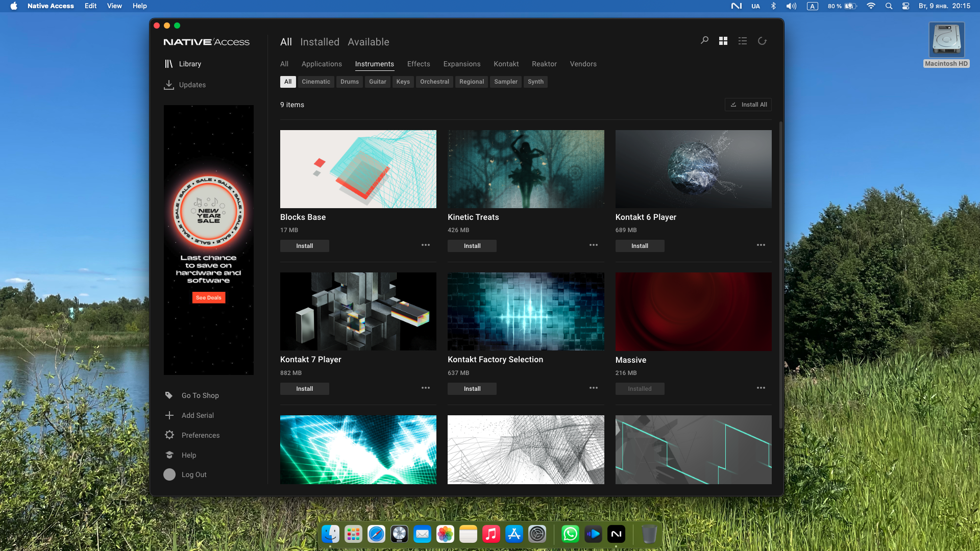Screen dimensions: 980x551
Task: Install Kontakt Factory Selection
Action: (x=472, y=389)
